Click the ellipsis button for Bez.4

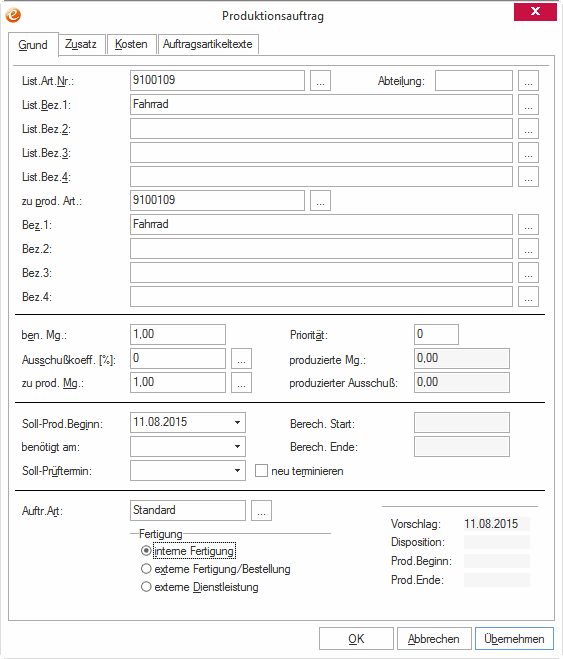tap(528, 297)
